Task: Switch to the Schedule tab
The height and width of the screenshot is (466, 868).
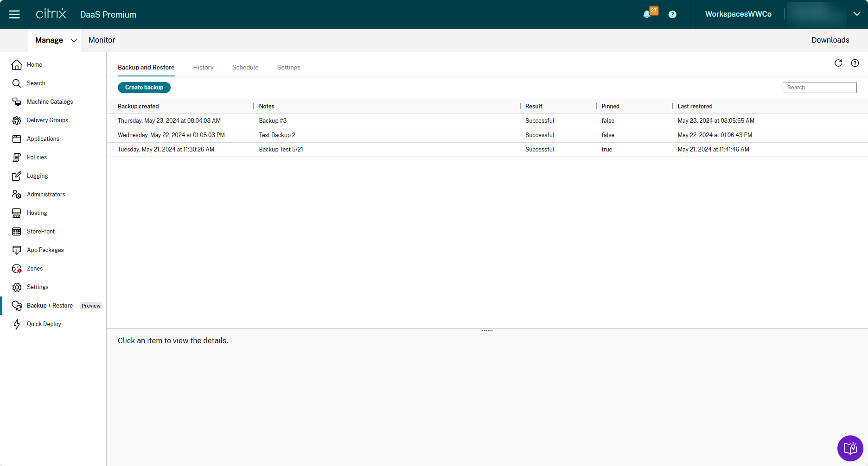Action: pyautogui.click(x=245, y=68)
